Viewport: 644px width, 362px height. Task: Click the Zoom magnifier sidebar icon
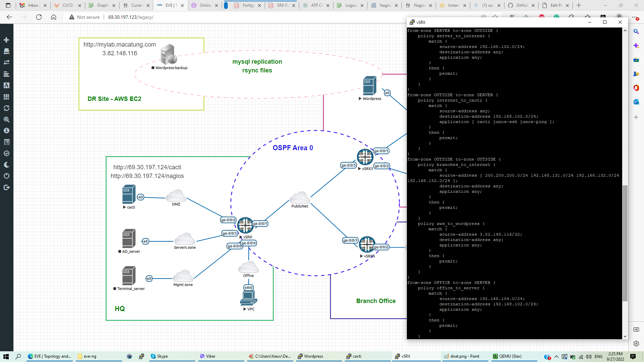(x=6, y=119)
